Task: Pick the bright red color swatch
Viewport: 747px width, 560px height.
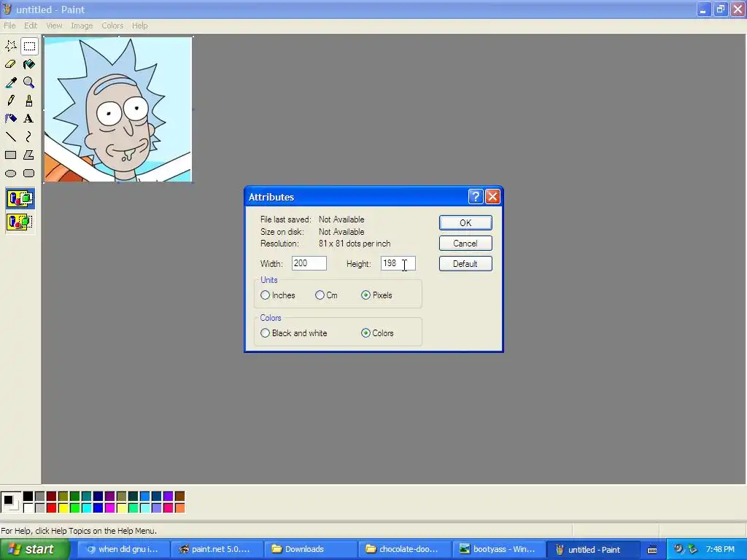Action: click(x=52, y=507)
